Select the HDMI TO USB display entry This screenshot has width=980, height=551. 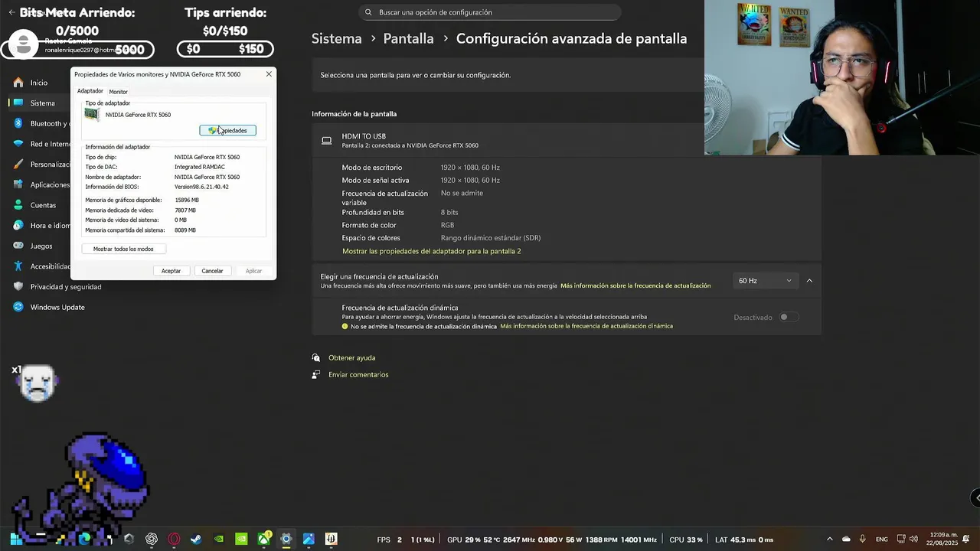click(x=566, y=140)
